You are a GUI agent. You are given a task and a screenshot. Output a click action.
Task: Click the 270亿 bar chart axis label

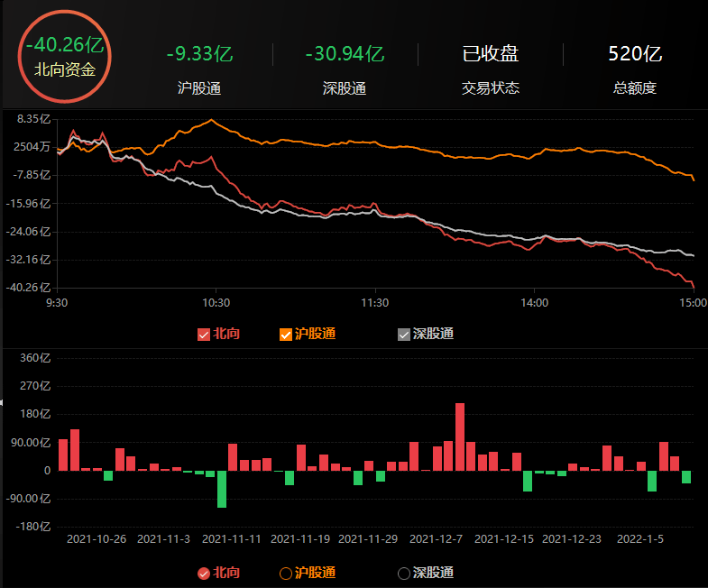[35, 386]
